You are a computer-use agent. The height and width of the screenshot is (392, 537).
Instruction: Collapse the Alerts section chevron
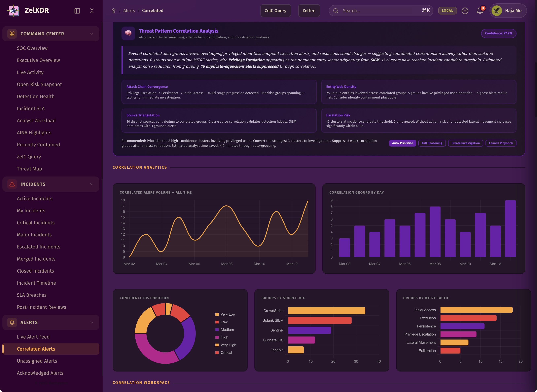click(92, 322)
